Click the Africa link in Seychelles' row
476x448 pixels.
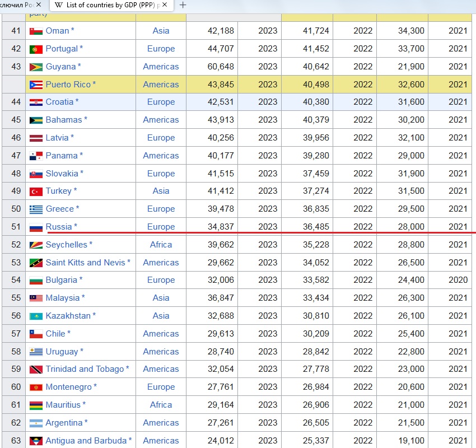point(161,245)
